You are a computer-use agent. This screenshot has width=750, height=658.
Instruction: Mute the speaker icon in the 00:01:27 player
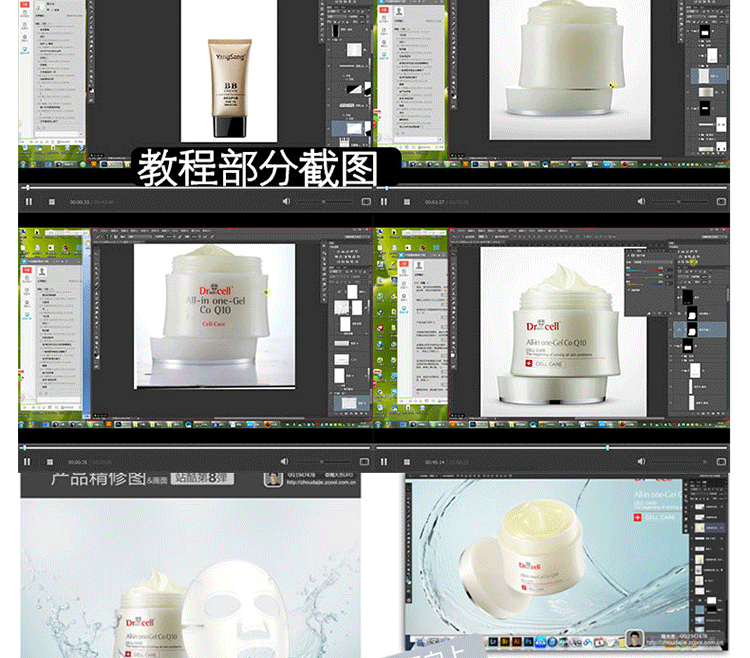[x=641, y=201]
